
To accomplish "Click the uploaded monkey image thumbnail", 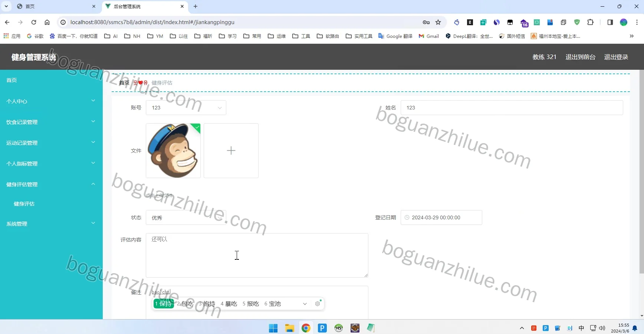I will [x=173, y=151].
